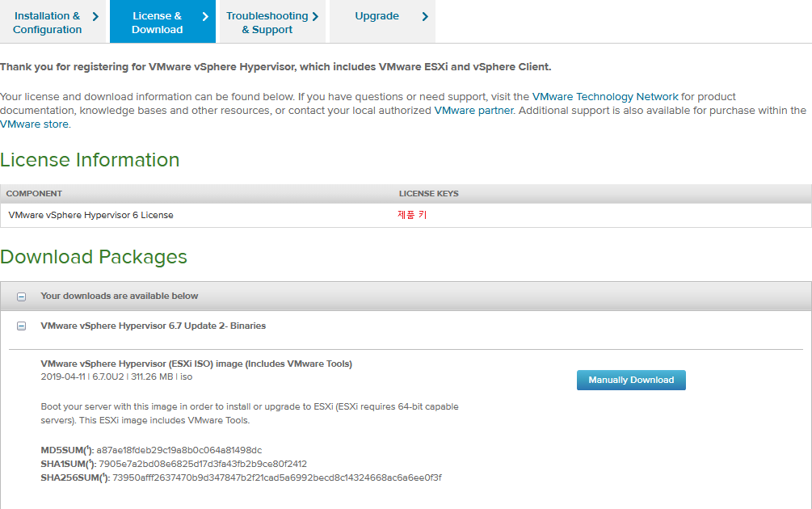Click the LICENSE KEYS column header
The width and height of the screenshot is (812, 509).
(428, 194)
